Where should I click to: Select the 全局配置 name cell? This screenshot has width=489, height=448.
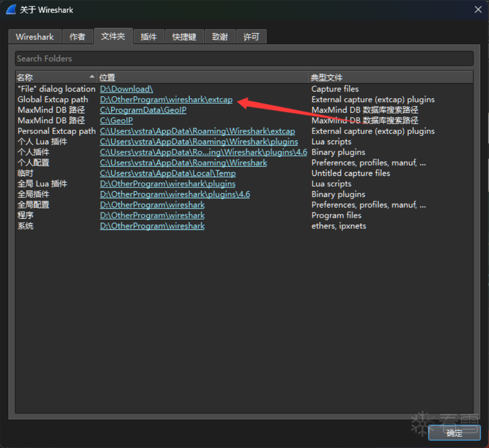[34, 205]
